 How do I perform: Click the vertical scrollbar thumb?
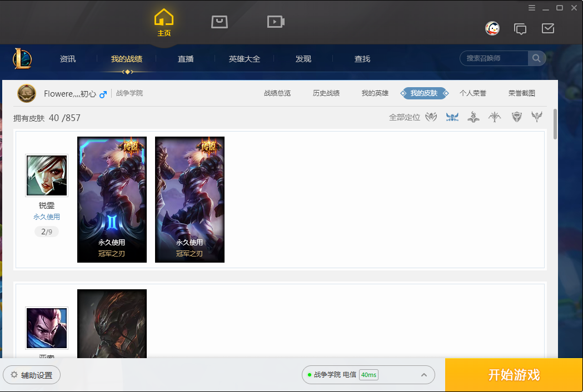555,124
